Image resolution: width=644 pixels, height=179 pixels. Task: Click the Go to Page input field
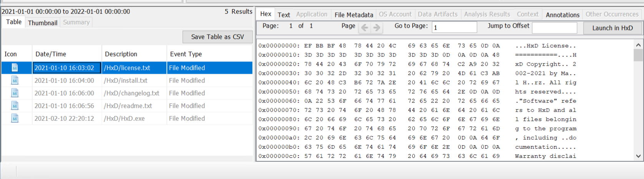[455, 27]
